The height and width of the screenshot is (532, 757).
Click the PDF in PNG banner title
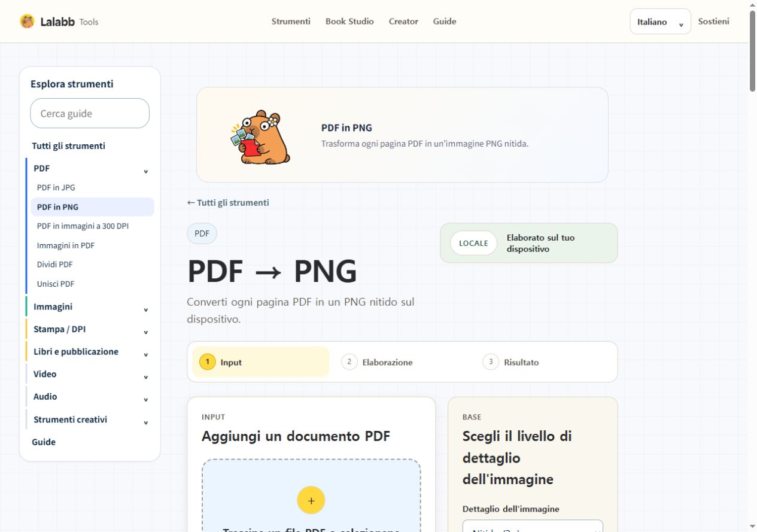pos(346,128)
